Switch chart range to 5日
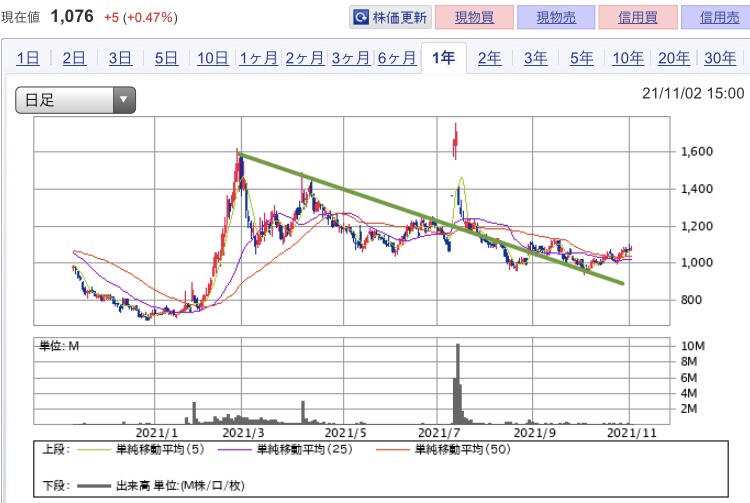 point(166,58)
